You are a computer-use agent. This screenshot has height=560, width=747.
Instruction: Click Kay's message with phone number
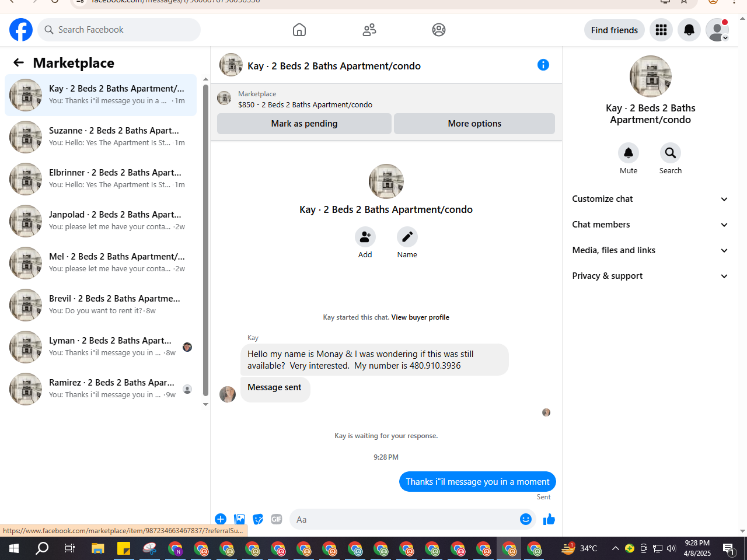pyautogui.click(x=375, y=360)
